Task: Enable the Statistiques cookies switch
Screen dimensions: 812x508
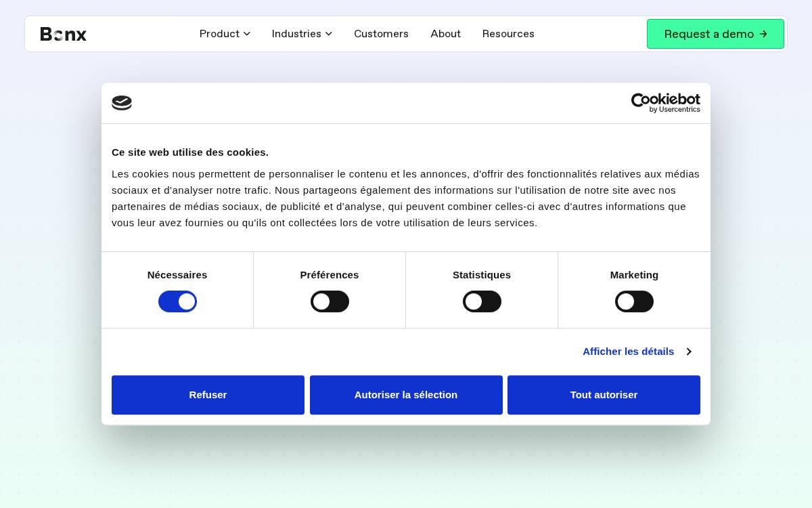Action: [482, 301]
